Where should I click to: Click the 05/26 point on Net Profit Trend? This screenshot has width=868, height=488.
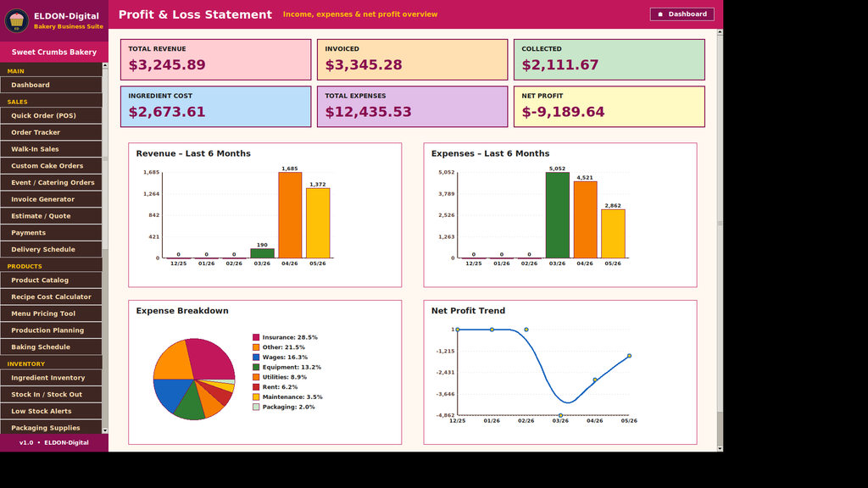pyautogui.click(x=630, y=356)
